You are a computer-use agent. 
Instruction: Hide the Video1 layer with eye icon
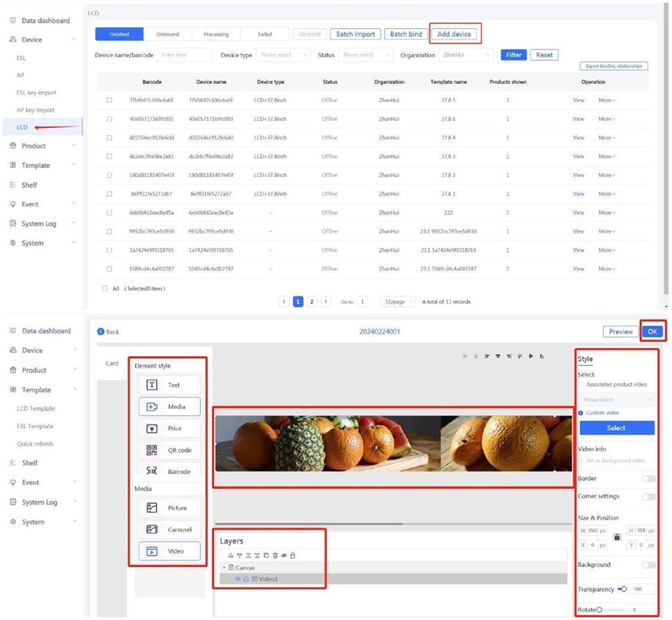(x=237, y=580)
